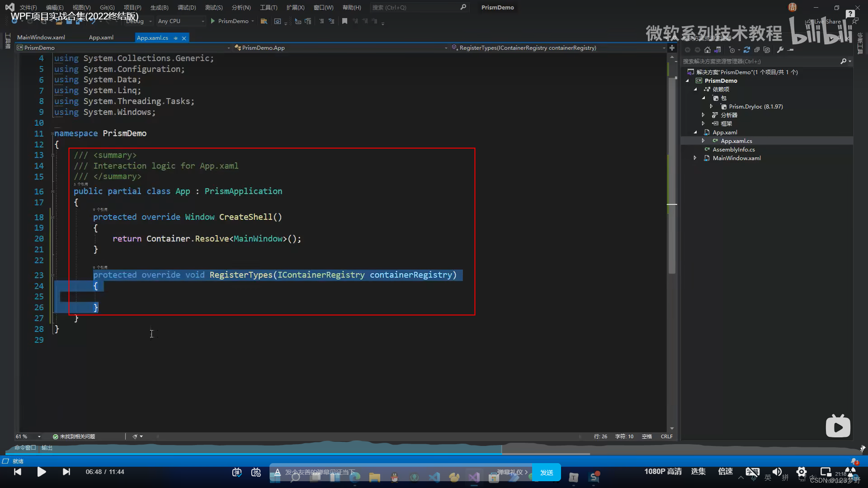This screenshot has width=868, height=488.
Task: Switch to the MainWindow.xaml tab
Action: pos(41,38)
